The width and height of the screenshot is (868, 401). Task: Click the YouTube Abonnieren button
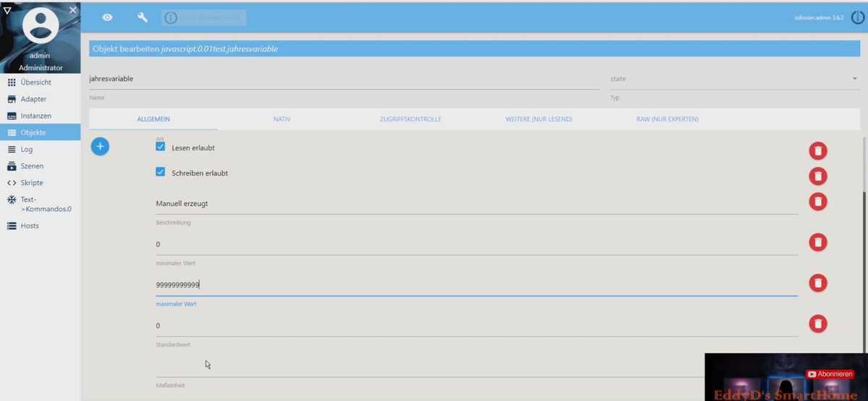tap(831, 374)
